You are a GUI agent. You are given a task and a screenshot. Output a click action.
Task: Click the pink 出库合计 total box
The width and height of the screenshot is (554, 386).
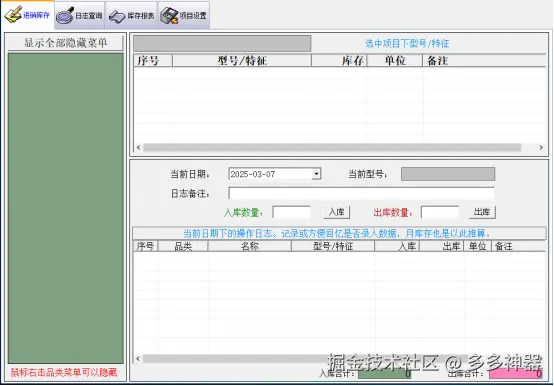click(516, 373)
